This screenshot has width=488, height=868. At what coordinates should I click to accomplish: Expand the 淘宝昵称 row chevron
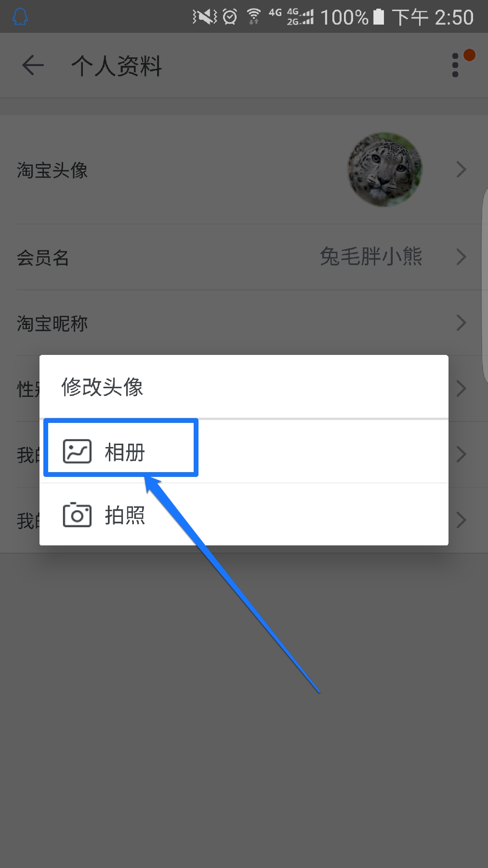pyautogui.click(x=461, y=323)
